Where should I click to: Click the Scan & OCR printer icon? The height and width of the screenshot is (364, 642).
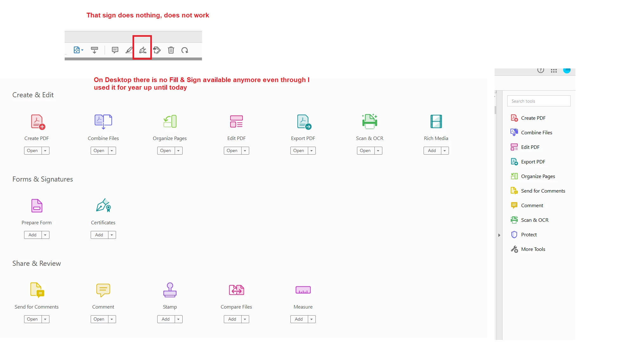click(x=369, y=121)
